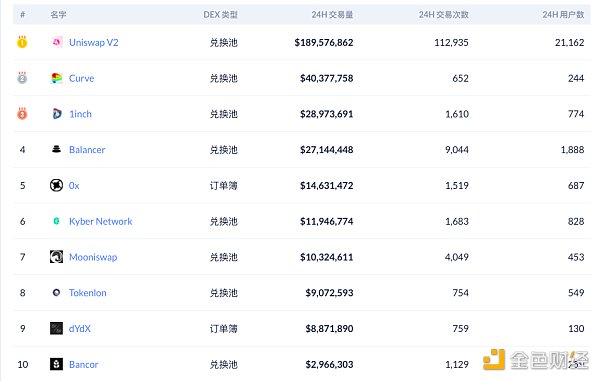Click the Bancor logo icon

(x=56, y=364)
